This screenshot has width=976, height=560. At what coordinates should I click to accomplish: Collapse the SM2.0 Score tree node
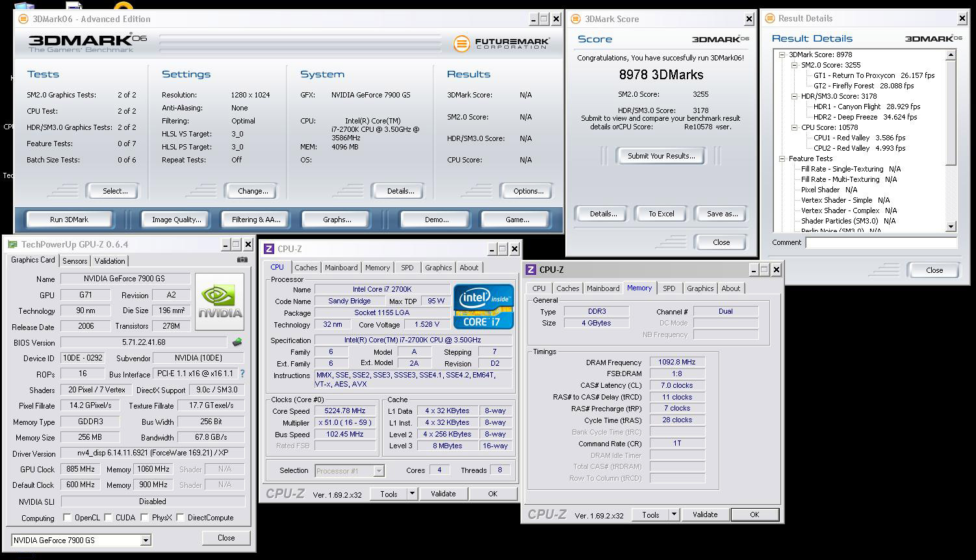794,65
